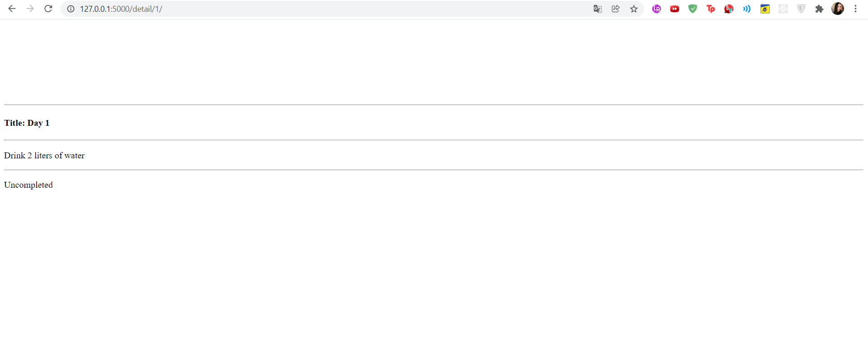
Task: Select the Drink 2 liters of water entry
Action: (x=44, y=155)
